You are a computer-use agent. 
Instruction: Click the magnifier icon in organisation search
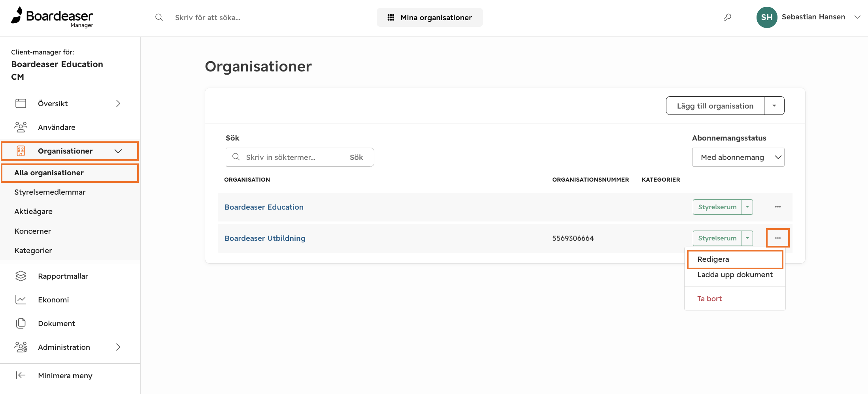click(236, 157)
